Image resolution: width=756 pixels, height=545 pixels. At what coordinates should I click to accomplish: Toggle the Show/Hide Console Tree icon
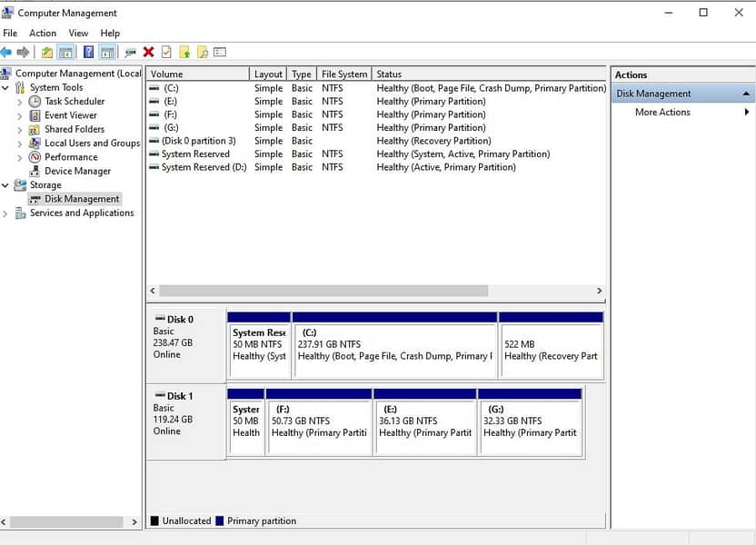coord(65,52)
